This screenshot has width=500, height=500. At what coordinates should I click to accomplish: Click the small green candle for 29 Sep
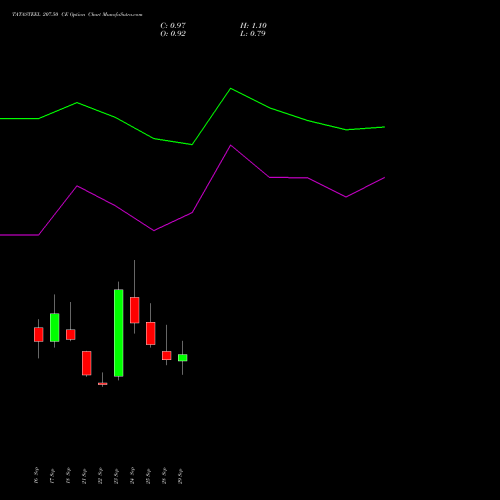tap(183, 358)
